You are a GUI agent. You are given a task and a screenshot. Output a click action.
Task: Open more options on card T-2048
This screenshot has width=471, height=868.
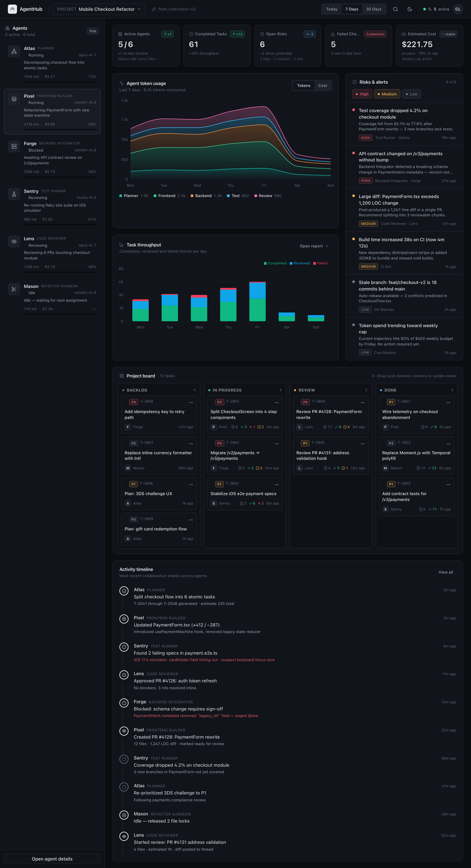pyautogui.click(x=191, y=484)
